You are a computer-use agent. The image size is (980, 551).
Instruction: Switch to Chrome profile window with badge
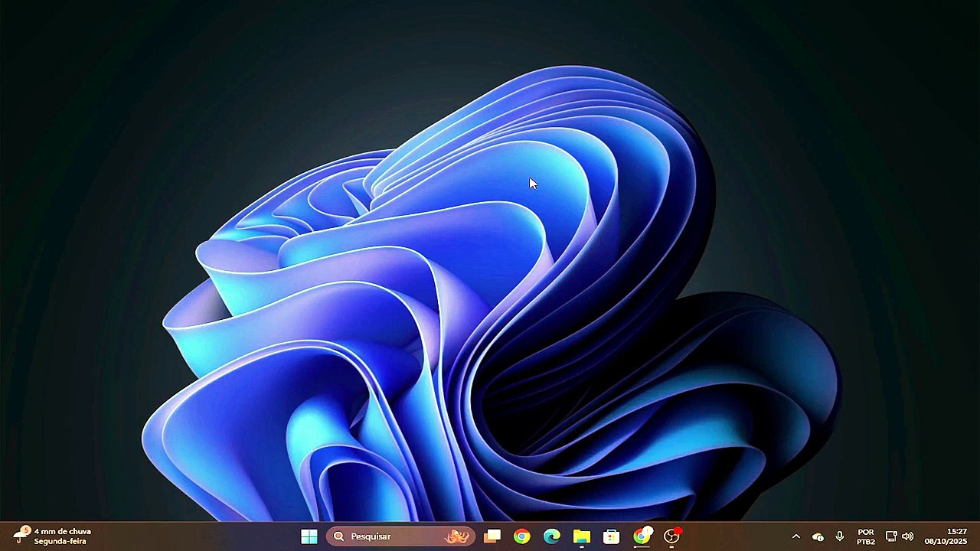tap(642, 536)
